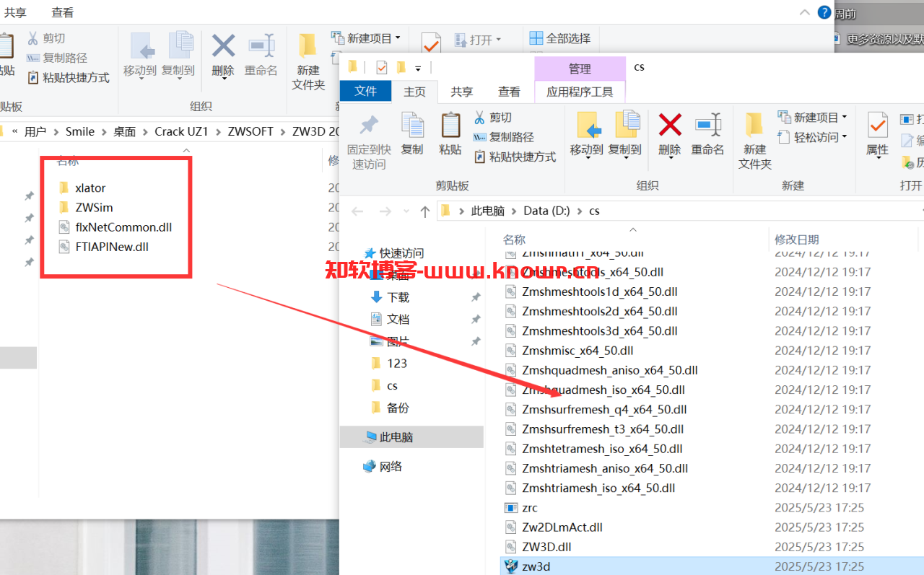
Task: Open 新建项目 dropdown in back window
Action: (x=366, y=38)
